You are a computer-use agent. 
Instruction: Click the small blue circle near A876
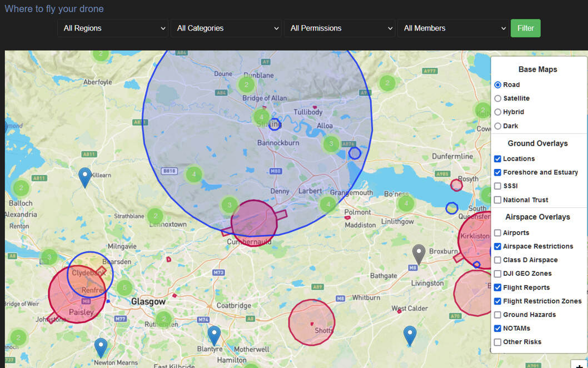point(355,153)
